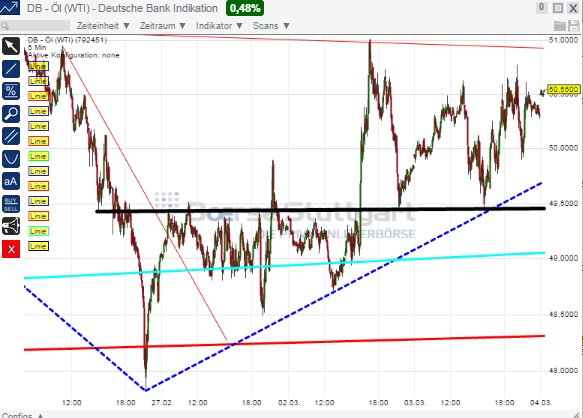583x418 pixels.
Task: Open the Zeiteinheit dropdown menu
Action: tap(103, 26)
